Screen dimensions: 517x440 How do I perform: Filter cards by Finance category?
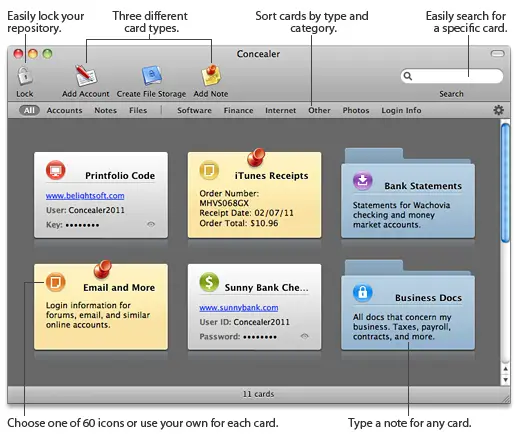tap(238, 110)
